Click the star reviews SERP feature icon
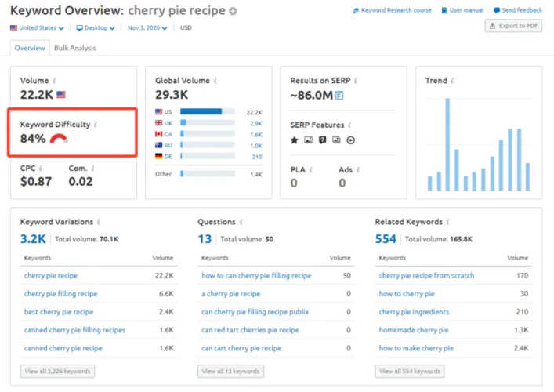This screenshot has height=392, width=554. pos(295,140)
